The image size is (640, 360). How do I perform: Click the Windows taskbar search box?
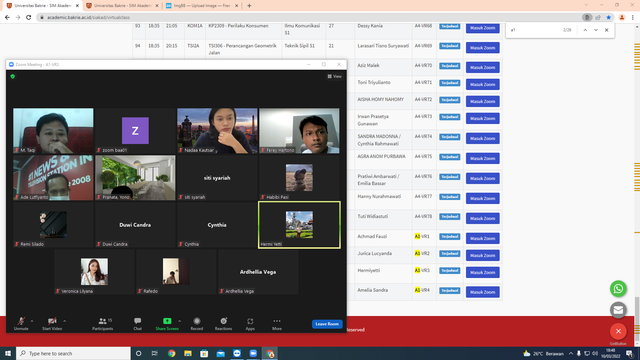73,353
